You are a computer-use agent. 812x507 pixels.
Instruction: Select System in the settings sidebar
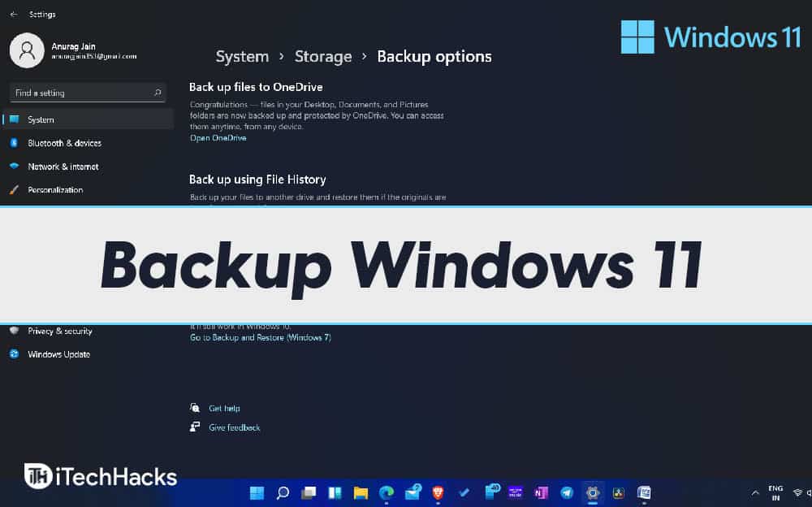click(88, 119)
